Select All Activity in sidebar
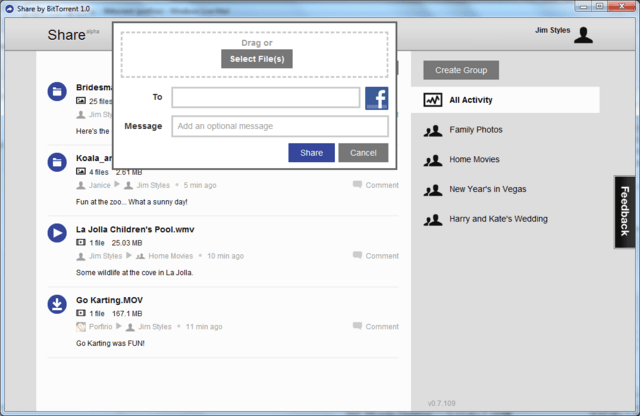Screen dimensions: 640x416 [505, 100]
